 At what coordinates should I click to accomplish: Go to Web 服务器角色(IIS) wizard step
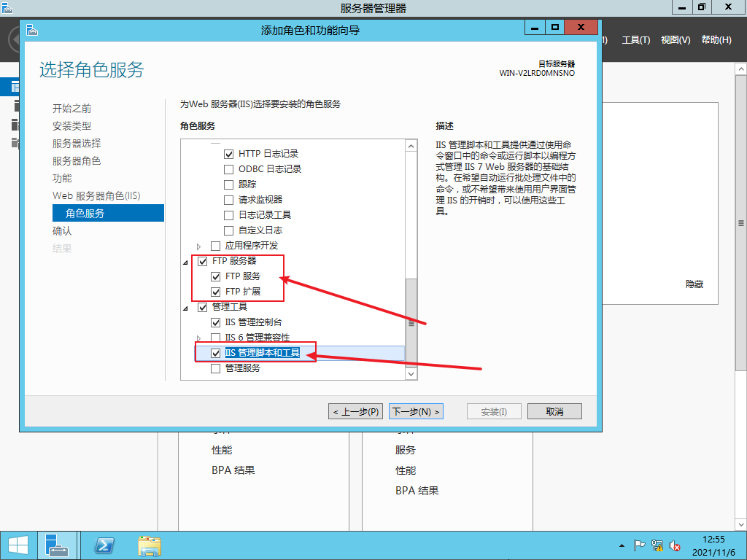pyautogui.click(x=96, y=195)
